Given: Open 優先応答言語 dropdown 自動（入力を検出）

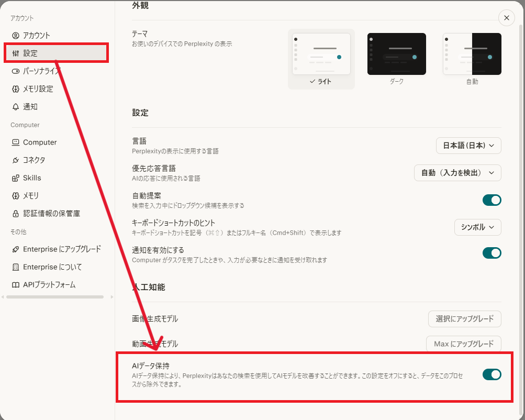Looking at the screenshot, I should click(x=457, y=173).
